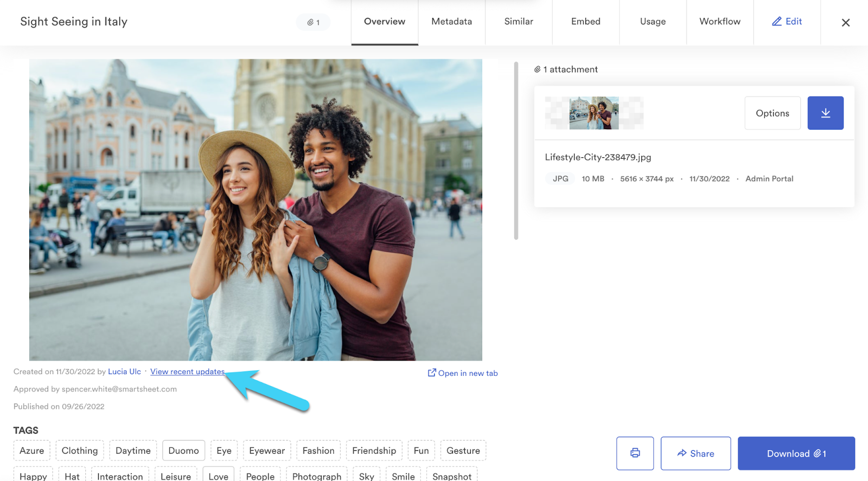Screen dimensions: 868x481
Task: Open the Embed tab
Action: pos(585,22)
